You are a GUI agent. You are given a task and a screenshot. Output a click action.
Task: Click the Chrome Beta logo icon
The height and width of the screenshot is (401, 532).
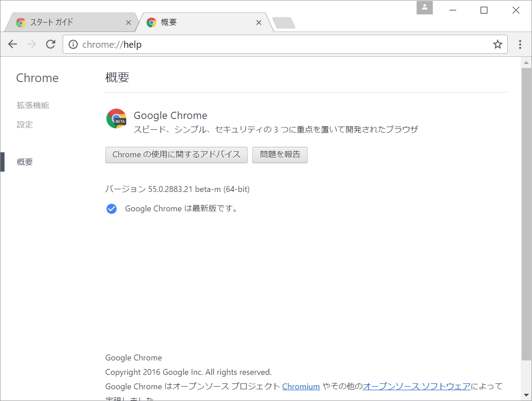pos(116,118)
